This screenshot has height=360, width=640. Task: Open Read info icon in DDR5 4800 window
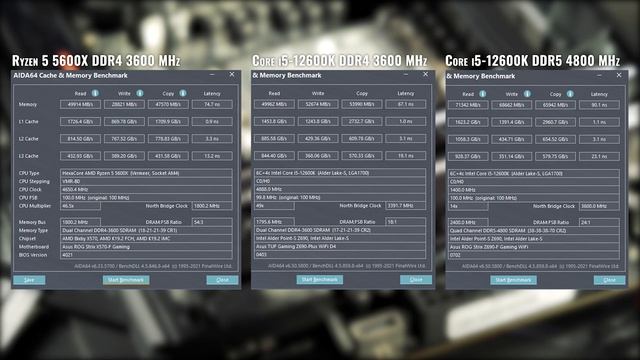(482, 94)
